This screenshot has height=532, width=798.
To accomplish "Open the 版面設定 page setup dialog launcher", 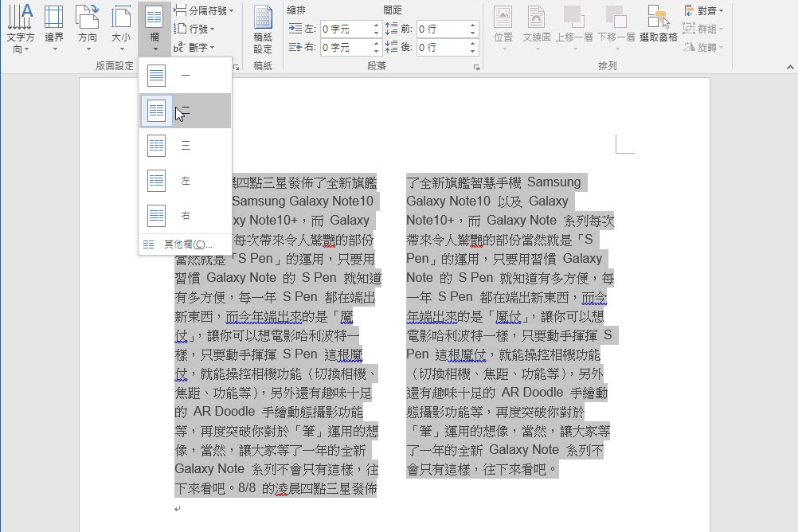I will pos(237,66).
